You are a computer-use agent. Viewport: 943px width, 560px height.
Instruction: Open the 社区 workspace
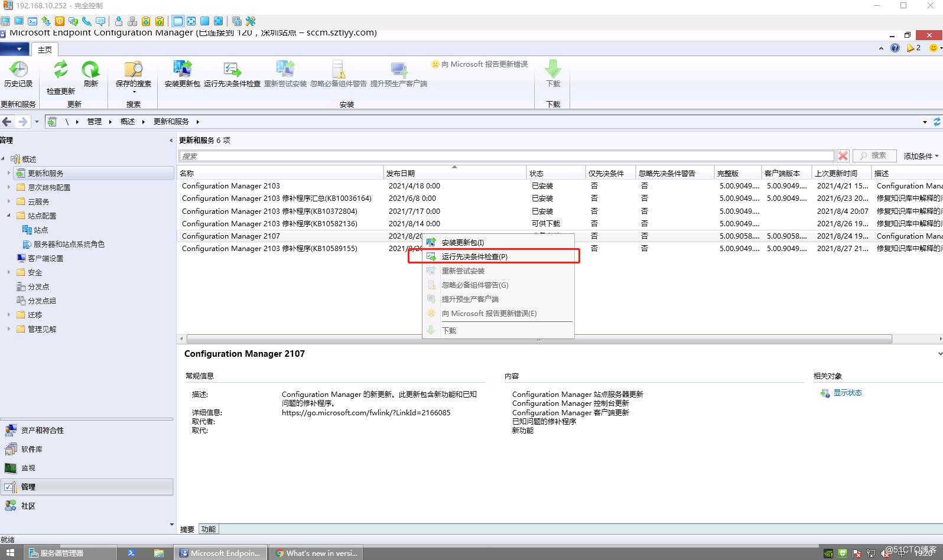point(86,506)
